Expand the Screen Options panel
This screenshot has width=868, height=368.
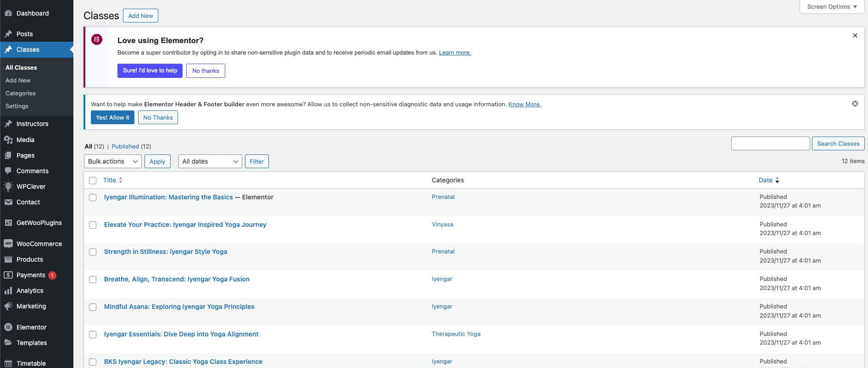[831, 7]
